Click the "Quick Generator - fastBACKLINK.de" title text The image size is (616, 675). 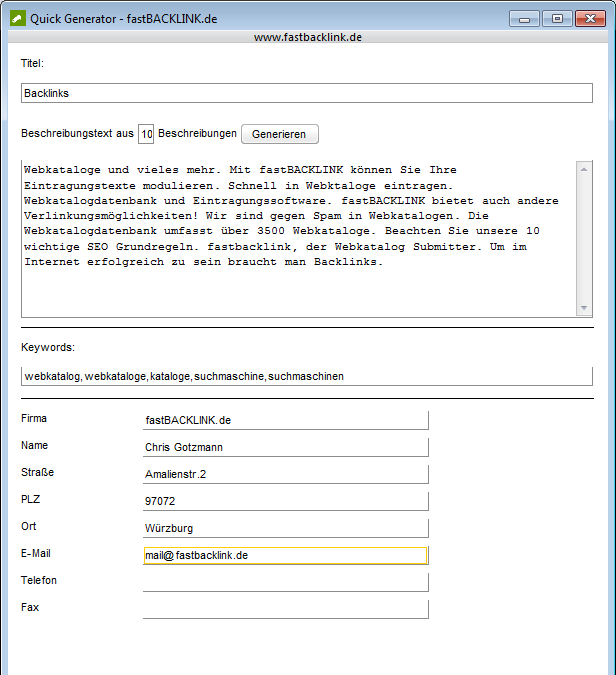[x=124, y=19]
